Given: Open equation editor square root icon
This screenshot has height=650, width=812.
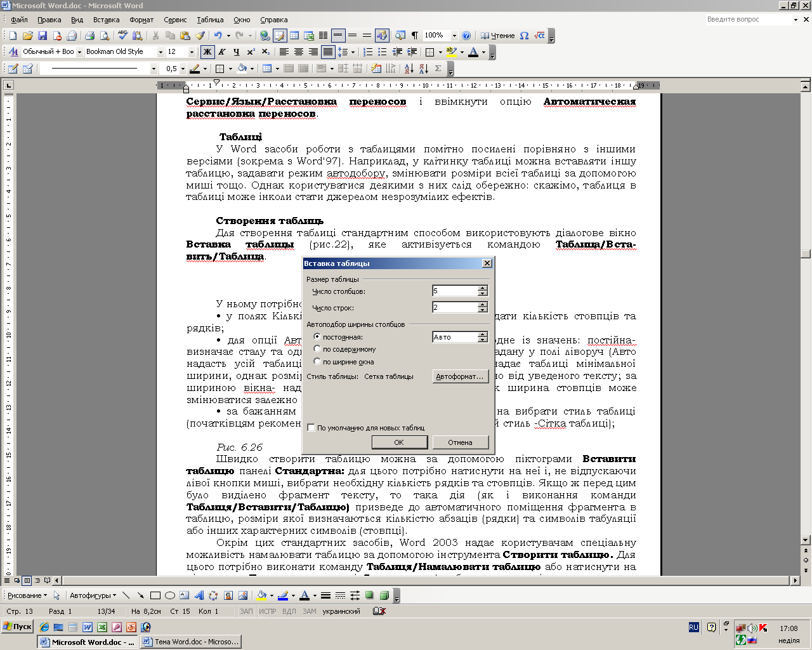Looking at the screenshot, I should click(x=539, y=36).
